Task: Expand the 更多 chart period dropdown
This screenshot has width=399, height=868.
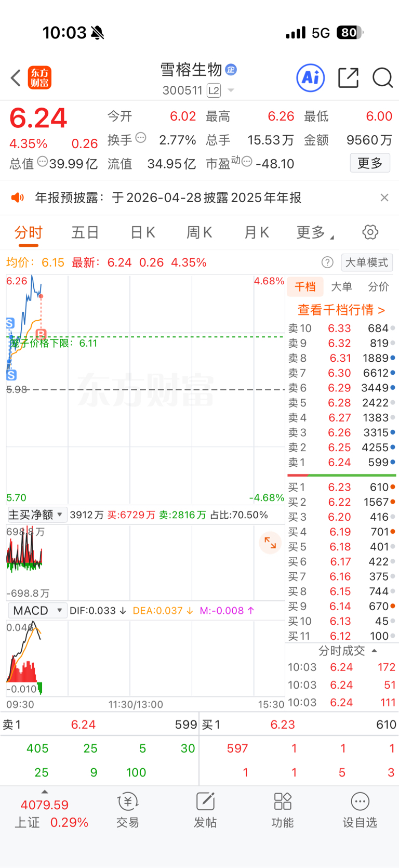Action: pyautogui.click(x=315, y=232)
